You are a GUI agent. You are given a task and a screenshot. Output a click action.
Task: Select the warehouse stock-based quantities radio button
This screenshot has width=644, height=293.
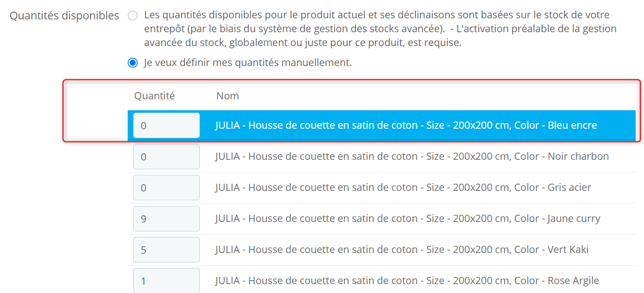tap(133, 16)
